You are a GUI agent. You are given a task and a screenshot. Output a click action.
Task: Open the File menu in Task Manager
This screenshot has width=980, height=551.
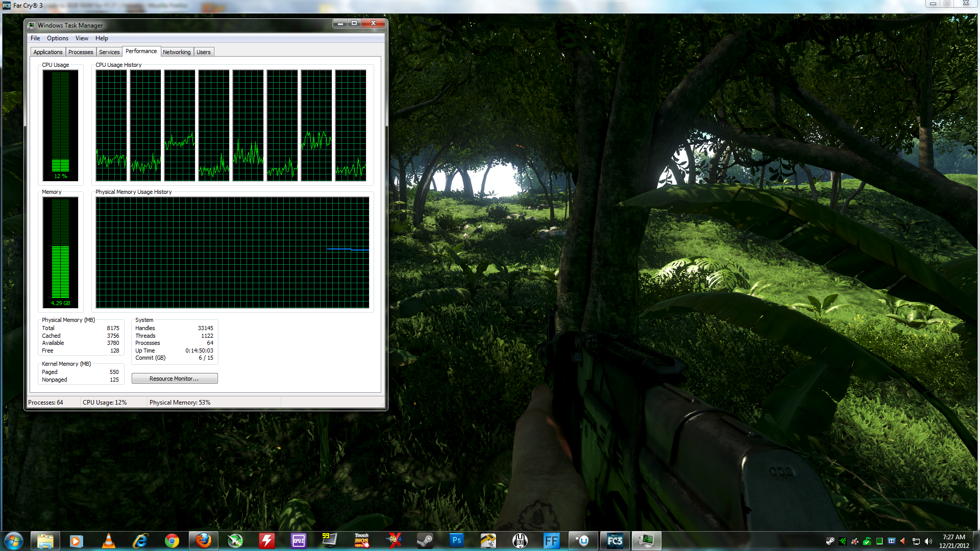pos(35,38)
